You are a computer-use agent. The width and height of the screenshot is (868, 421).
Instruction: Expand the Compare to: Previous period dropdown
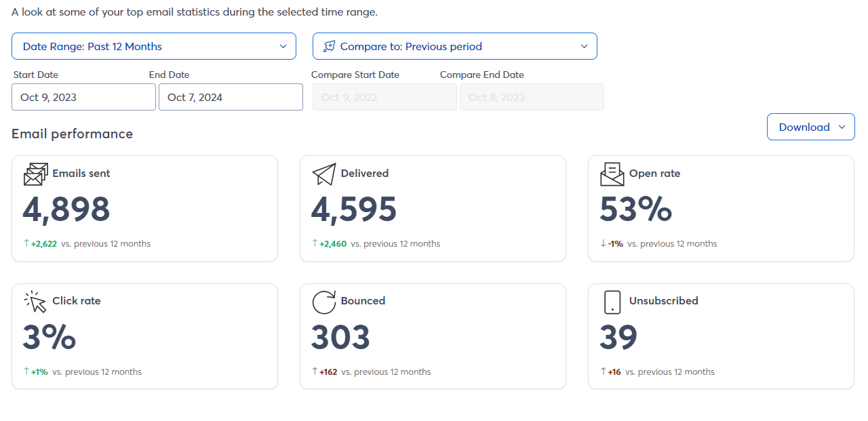click(454, 47)
